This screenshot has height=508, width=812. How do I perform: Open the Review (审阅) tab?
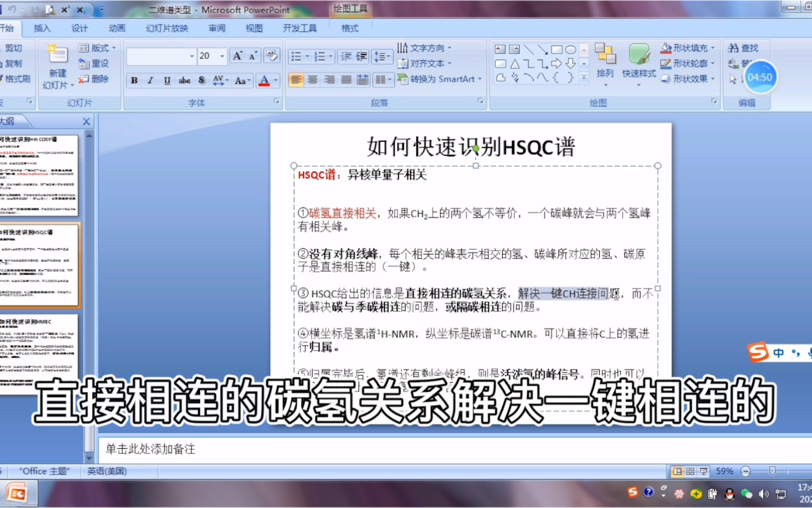(217, 28)
